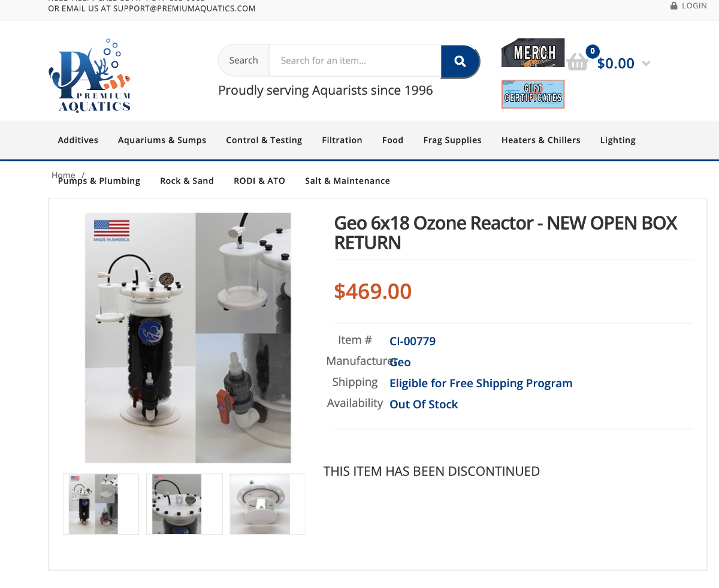Open the Additives menu

coord(78,140)
